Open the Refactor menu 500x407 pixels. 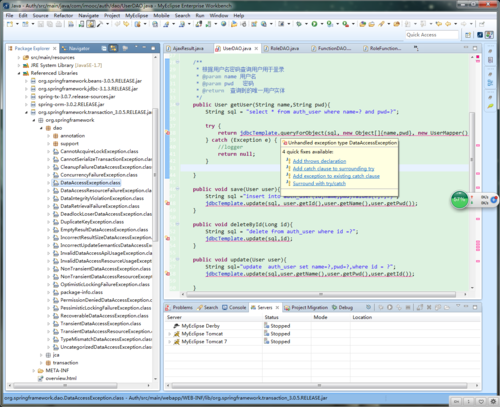(x=63, y=15)
